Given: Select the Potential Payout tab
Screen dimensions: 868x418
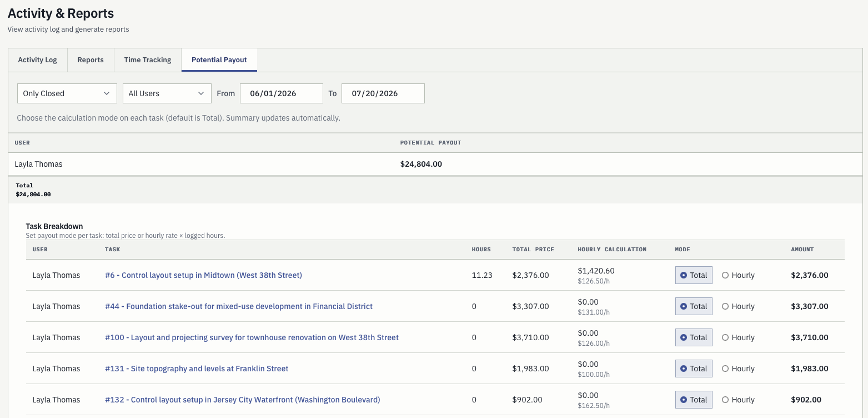Looking at the screenshot, I should pos(219,60).
